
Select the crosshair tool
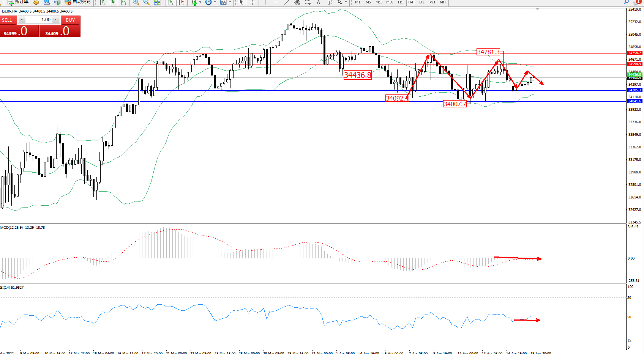252,2
